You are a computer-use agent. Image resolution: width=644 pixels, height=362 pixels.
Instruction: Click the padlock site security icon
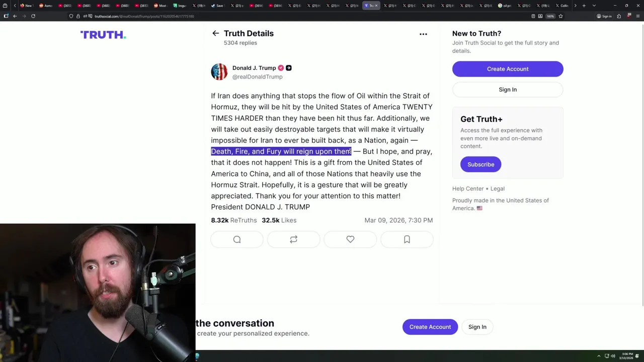tap(77, 16)
